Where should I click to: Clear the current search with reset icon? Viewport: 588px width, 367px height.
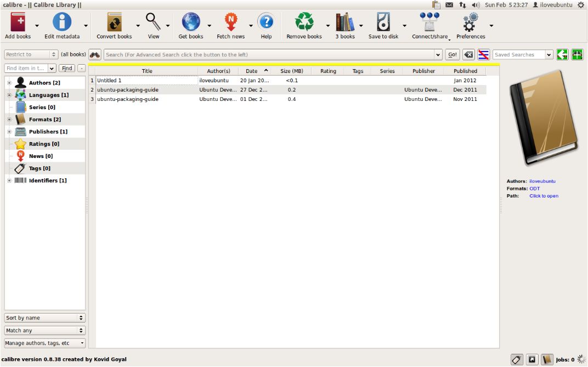tap(468, 55)
